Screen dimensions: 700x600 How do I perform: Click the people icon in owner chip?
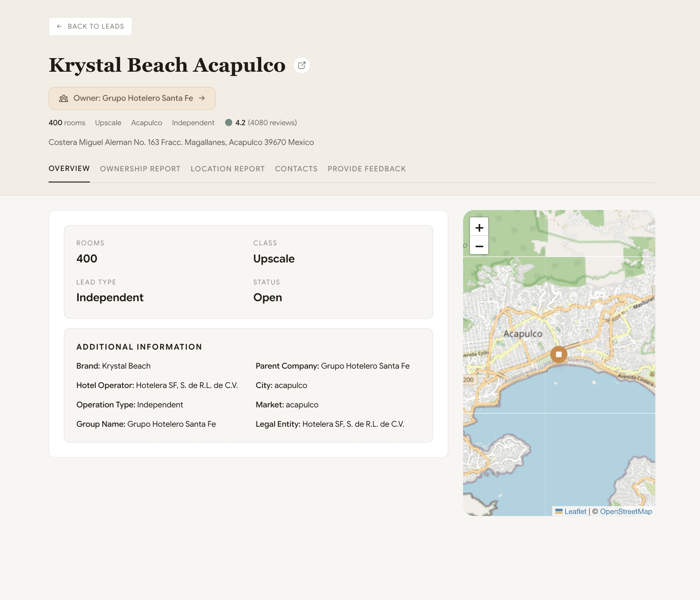[64, 98]
